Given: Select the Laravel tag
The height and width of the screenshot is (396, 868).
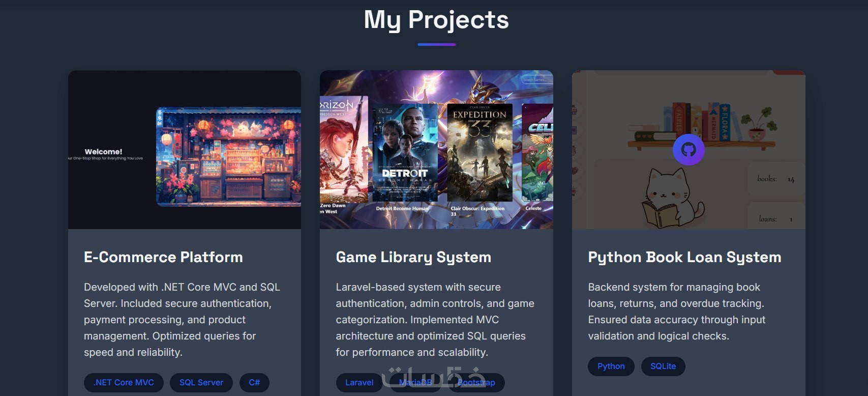Looking at the screenshot, I should click(360, 382).
